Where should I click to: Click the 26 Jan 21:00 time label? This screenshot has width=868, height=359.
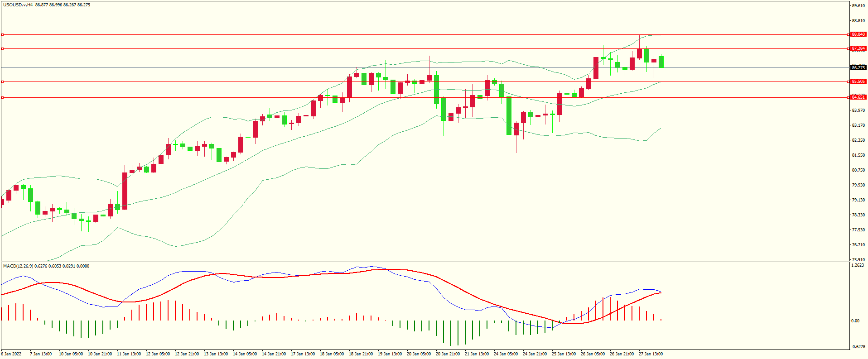(622, 354)
